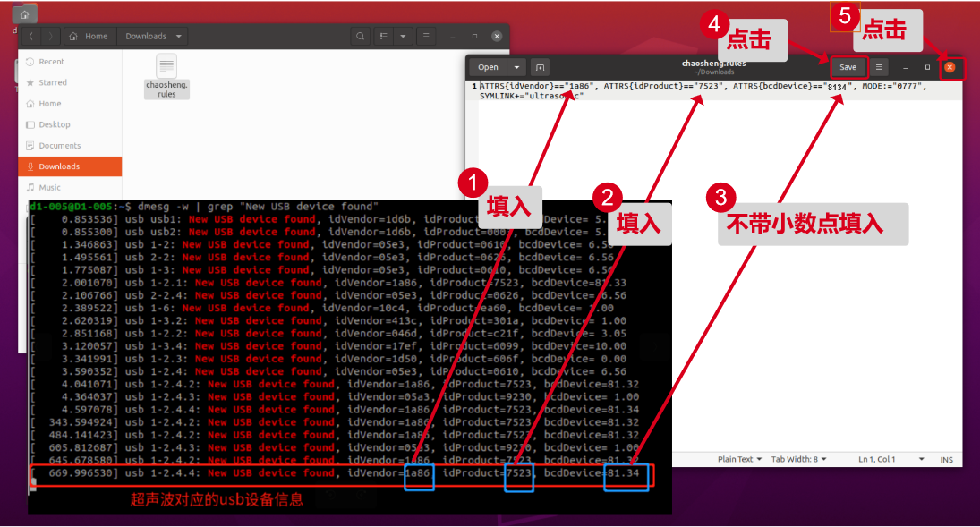Open Documents in the file manager sidebar
The width and height of the screenshot is (980, 527).
coord(59,146)
